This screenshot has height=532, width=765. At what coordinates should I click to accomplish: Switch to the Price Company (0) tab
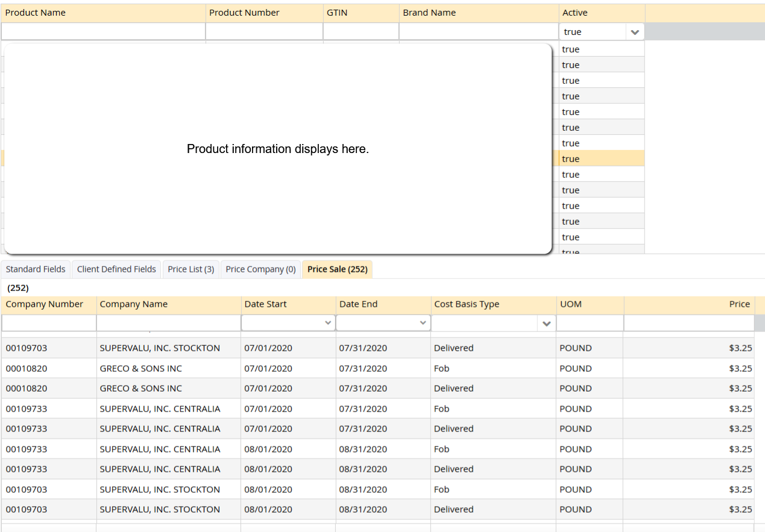click(x=260, y=269)
